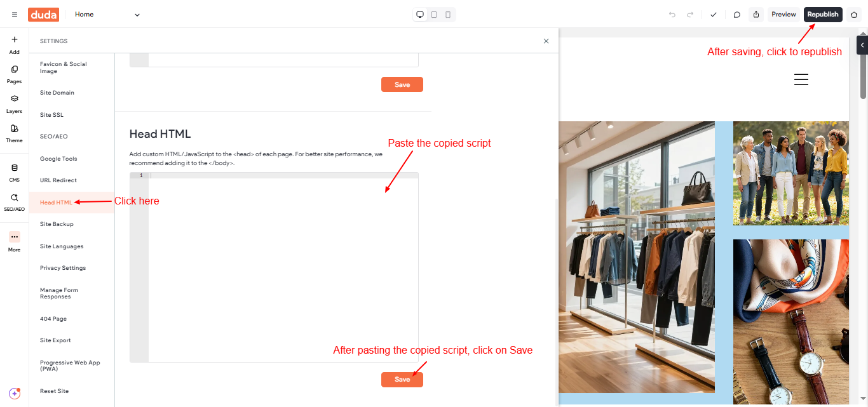
Task: Click the AI assistant sparkle icon
Action: (14, 394)
